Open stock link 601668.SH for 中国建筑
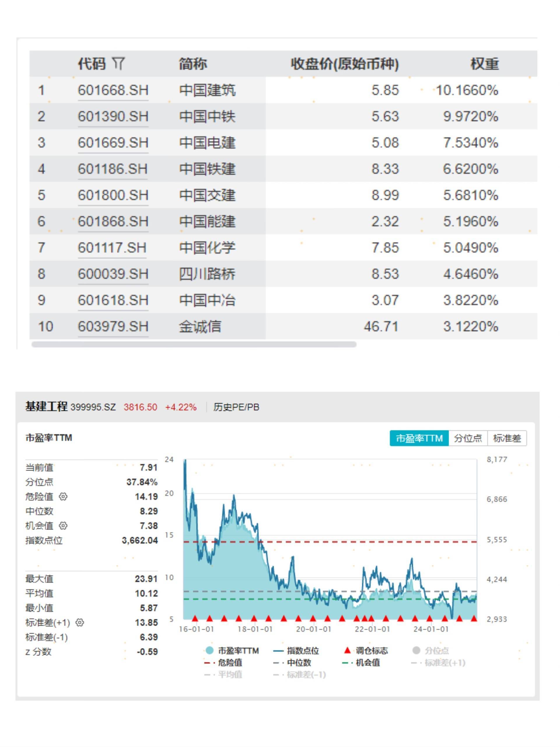 pos(112,90)
